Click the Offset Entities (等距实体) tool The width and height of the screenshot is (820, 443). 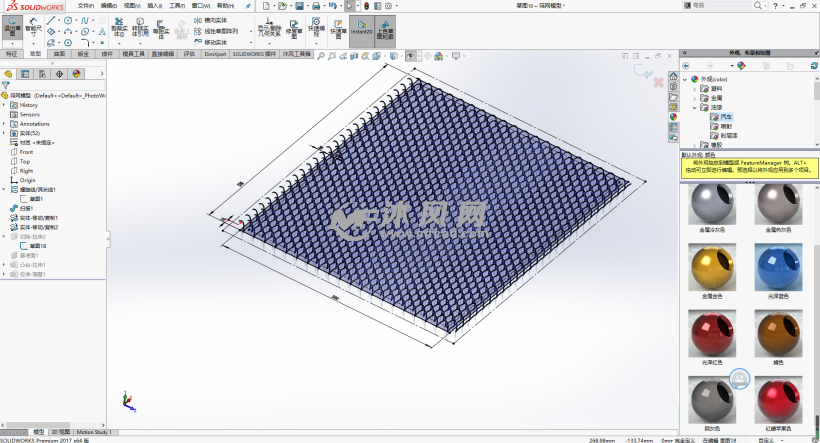[x=161, y=29]
